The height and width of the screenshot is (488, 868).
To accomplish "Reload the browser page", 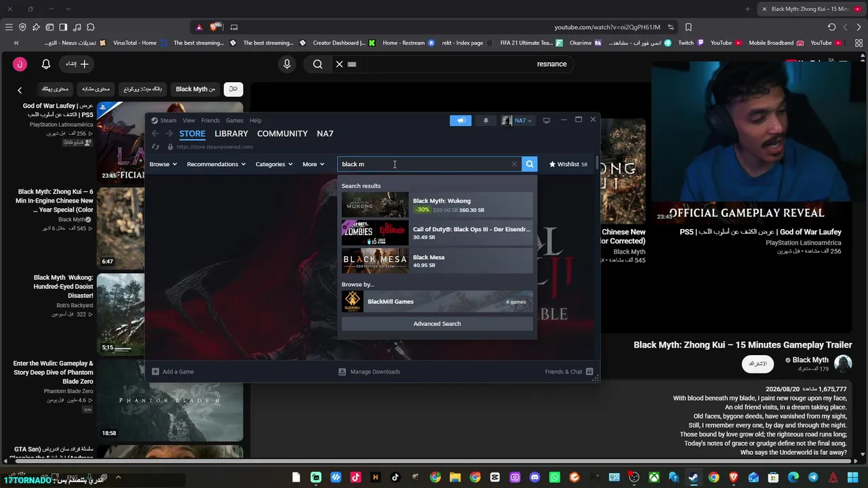I will 832,27.
